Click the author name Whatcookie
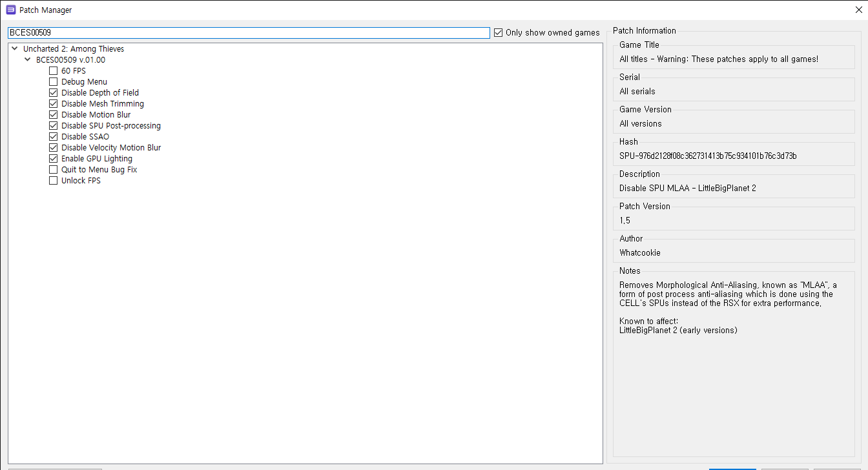Viewport: 868px width, 470px height. 640,253
